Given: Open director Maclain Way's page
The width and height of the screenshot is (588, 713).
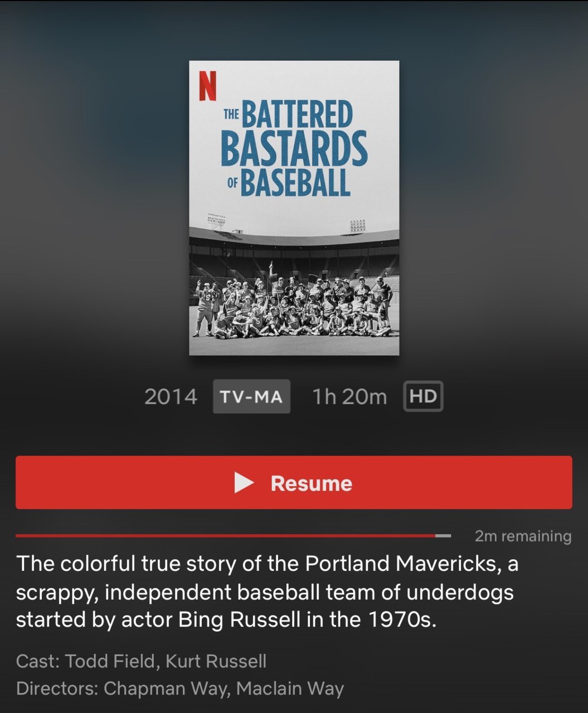Looking at the screenshot, I should click(290, 688).
